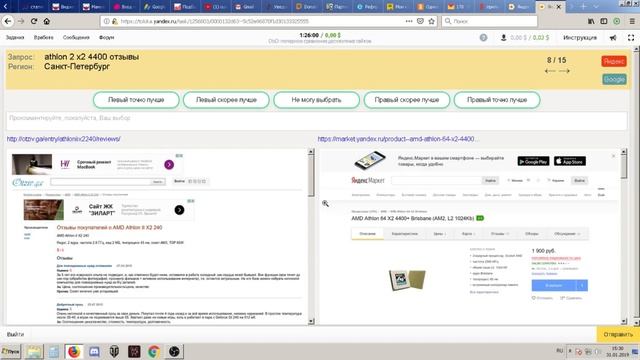Click the round purple arrow on MacBook ad
The image size is (640, 360).
169,164
